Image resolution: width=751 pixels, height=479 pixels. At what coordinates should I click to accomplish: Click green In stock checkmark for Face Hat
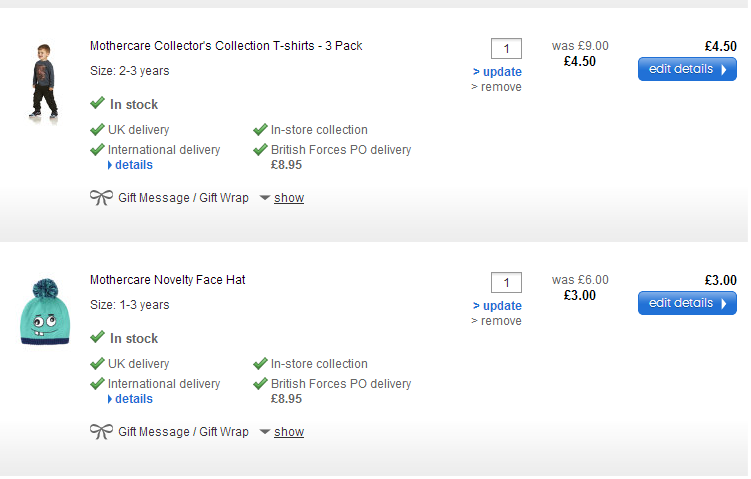(x=97, y=337)
